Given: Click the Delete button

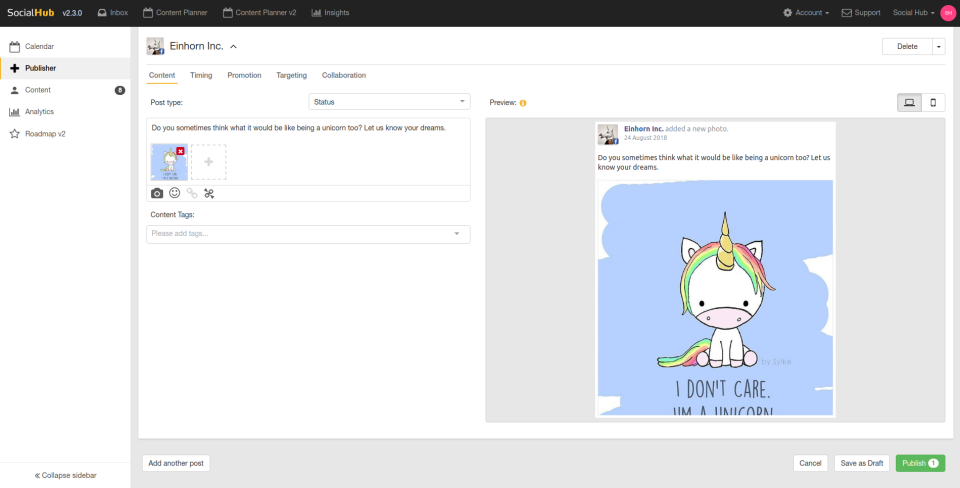Looking at the screenshot, I should click(907, 47).
